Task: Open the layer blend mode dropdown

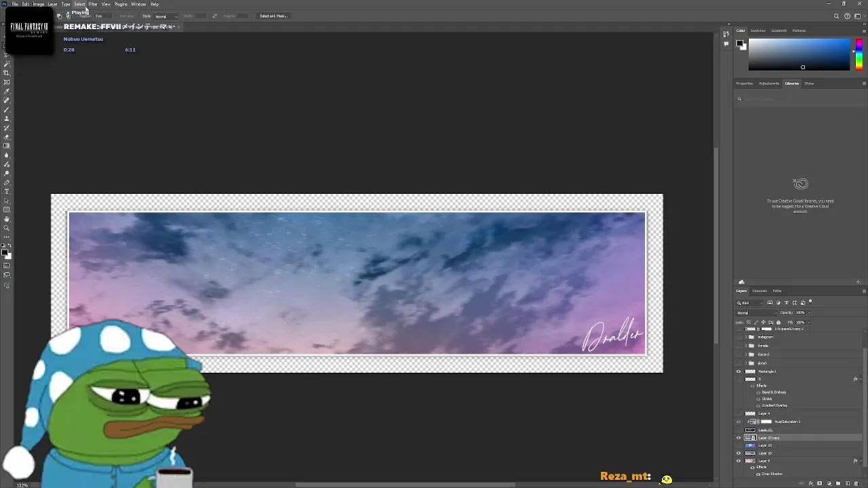Action: pyautogui.click(x=756, y=312)
